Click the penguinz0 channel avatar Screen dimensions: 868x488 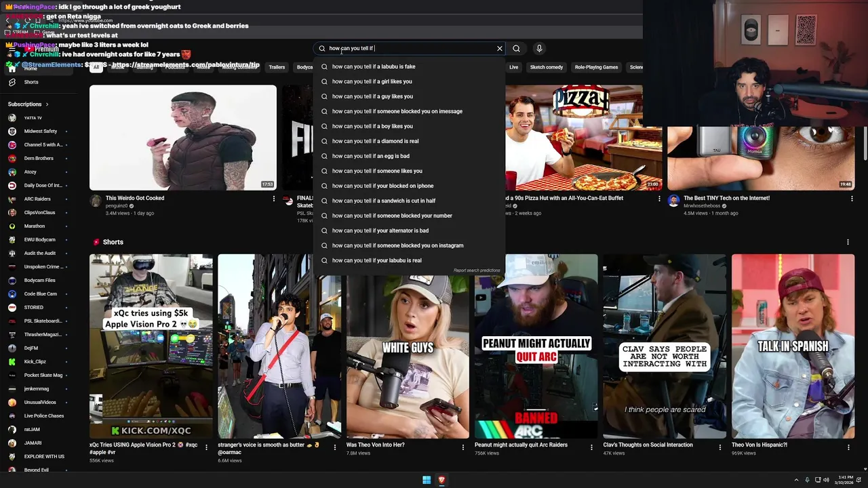point(96,201)
